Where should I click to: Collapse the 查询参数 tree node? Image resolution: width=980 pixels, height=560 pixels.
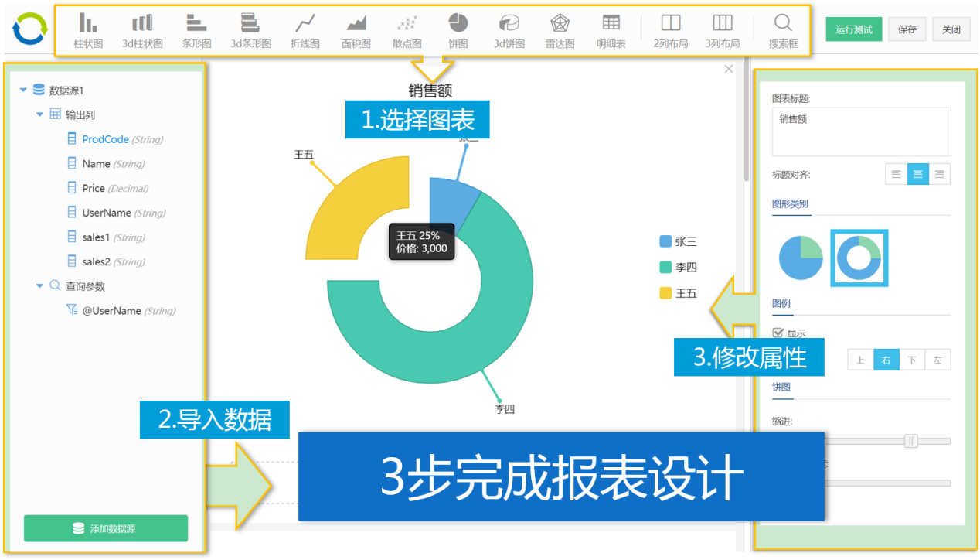pyautogui.click(x=40, y=286)
